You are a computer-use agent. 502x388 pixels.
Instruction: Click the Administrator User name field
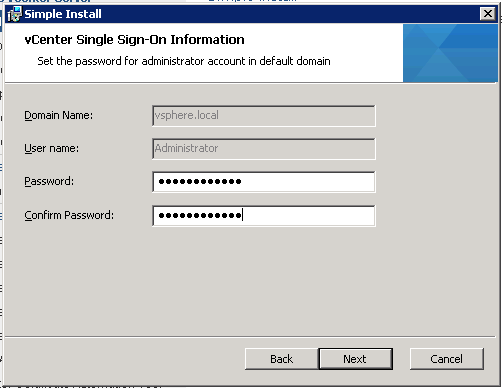pyautogui.click(x=264, y=149)
